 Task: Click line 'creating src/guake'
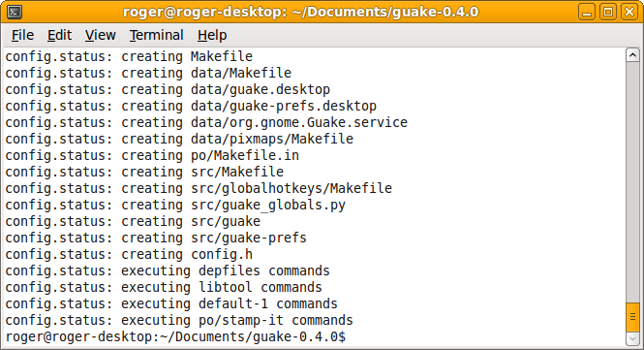pyautogui.click(x=133, y=221)
